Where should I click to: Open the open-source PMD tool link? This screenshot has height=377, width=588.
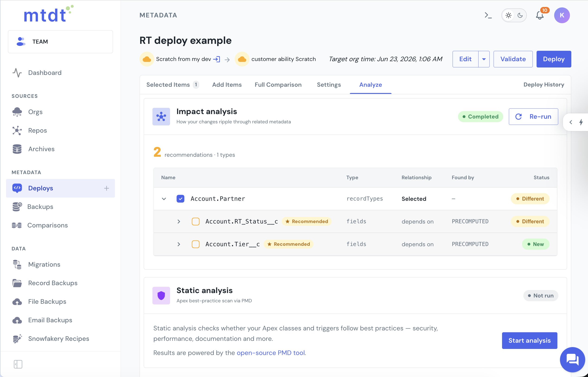[271, 353]
